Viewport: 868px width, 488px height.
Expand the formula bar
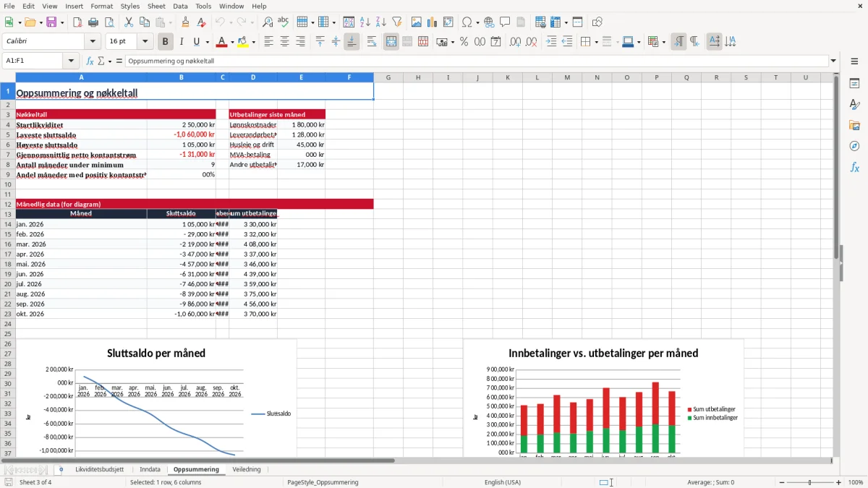[x=833, y=61]
